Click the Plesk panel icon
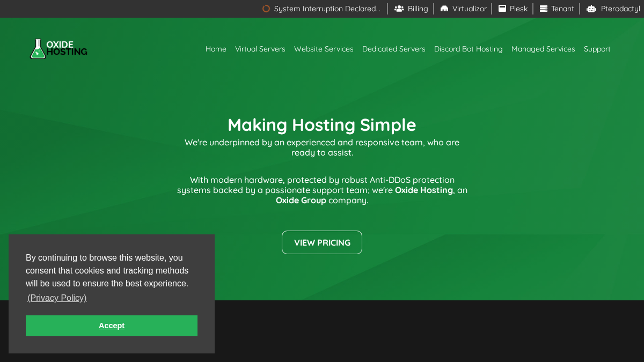Screen dimensions: 644x362 coord(502,9)
